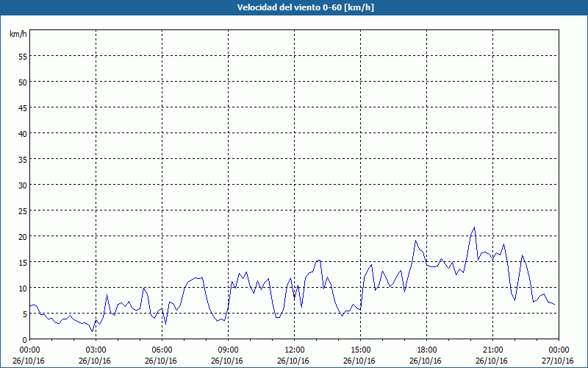Click the y-axis value 40
The height and width of the screenshot is (368, 588).
[23, 133]
